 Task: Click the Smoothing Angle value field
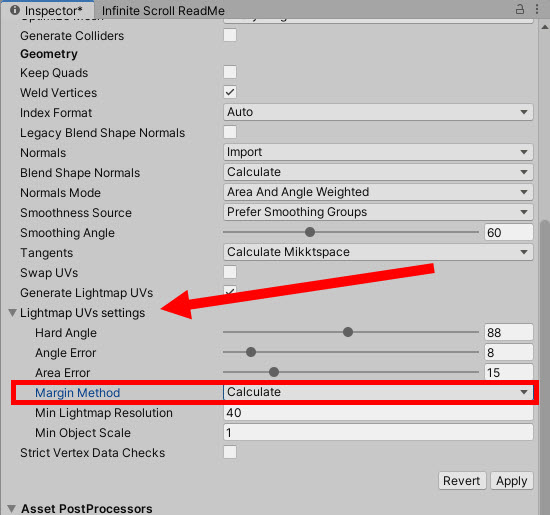click(x=509, y=232)
